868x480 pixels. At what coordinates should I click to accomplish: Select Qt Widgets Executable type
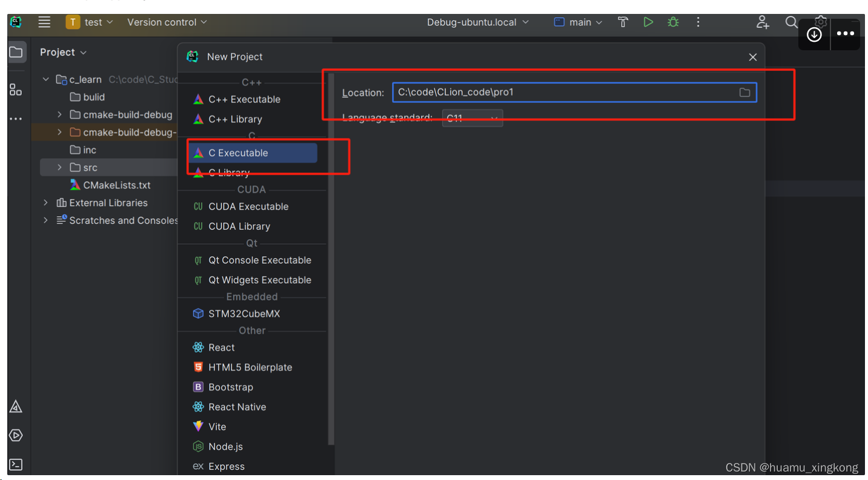(x=253, y=280)
